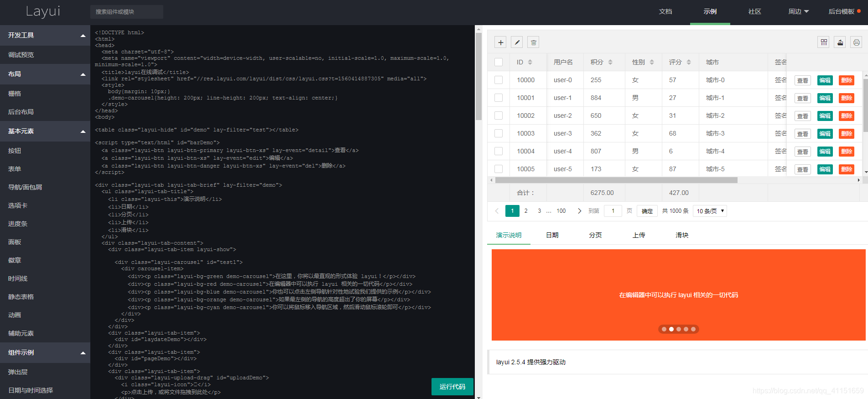The image size is (868, 399).
Task: Sort by ID column arrows
Action: pyautogui.click(x=530, y=62)
